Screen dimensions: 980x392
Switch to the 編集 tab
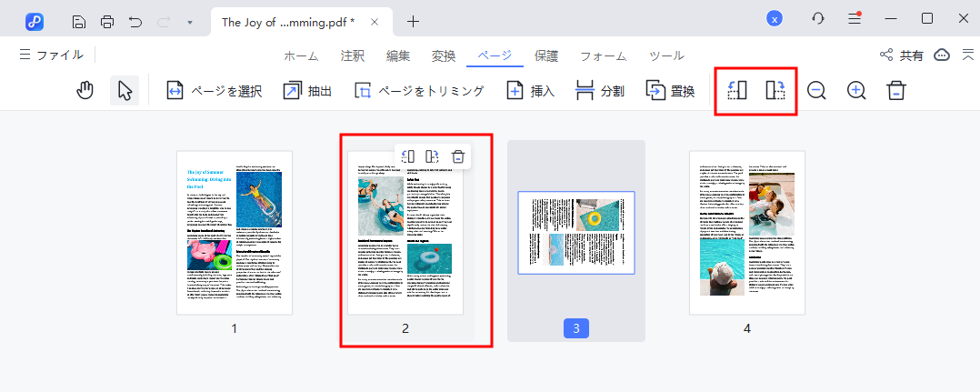pos(398,55)
